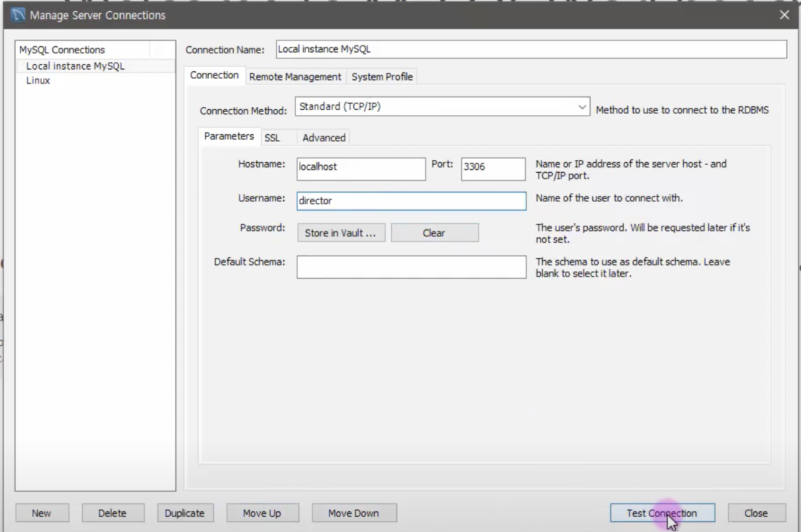
Task: Switch to the Remote Management tab
Action: click(x=295, y=77)
